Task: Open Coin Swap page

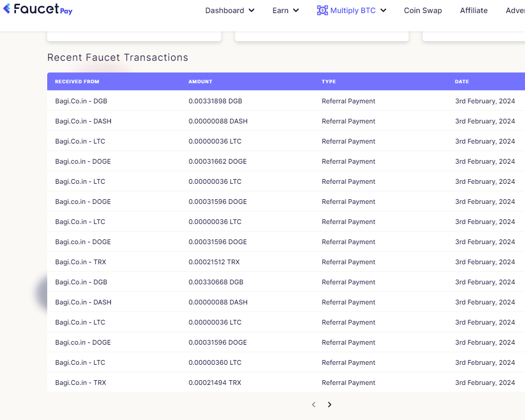Action: pos(423,10)
